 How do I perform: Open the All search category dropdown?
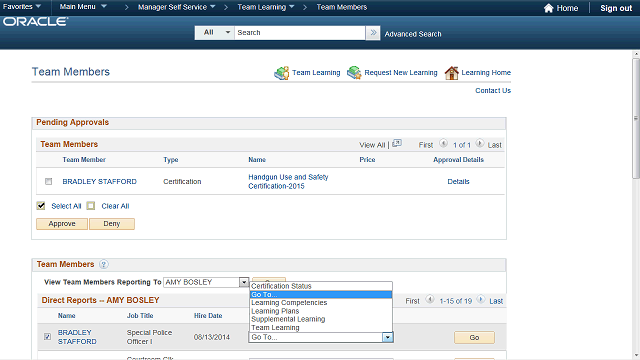pyautogui.click(x=215, y=33)
